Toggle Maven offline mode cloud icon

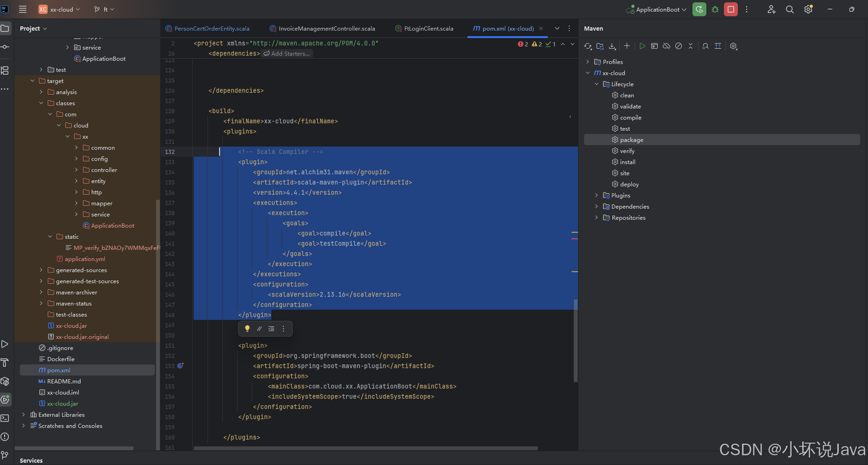coord(667,46)
